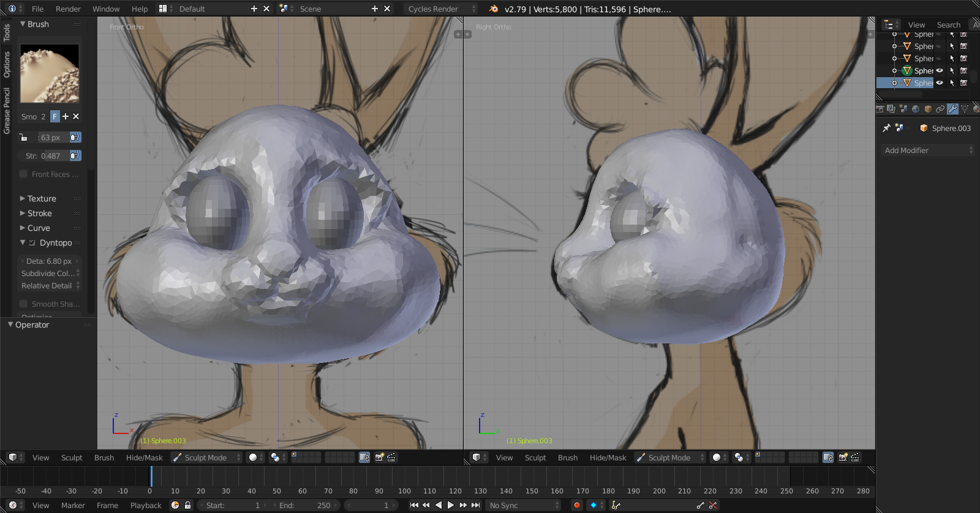Image resolution: width=980 pixels, height=513 pixels.
Task: Toggle fake user F for brush
Action: [x=55, y=116]
